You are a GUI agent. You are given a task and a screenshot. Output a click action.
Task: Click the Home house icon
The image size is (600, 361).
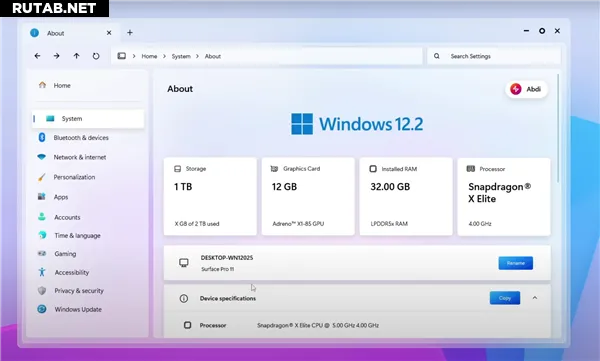[42, 85]
